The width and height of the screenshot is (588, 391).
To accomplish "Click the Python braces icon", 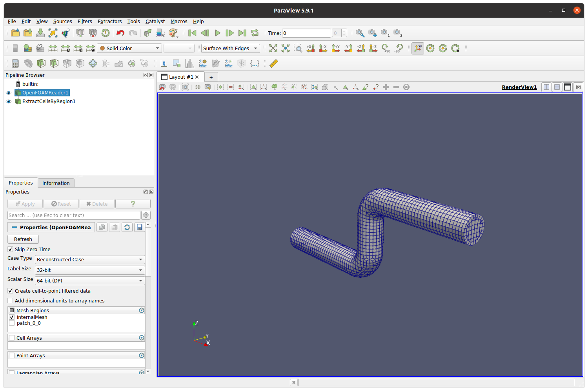I will point(255,63).
